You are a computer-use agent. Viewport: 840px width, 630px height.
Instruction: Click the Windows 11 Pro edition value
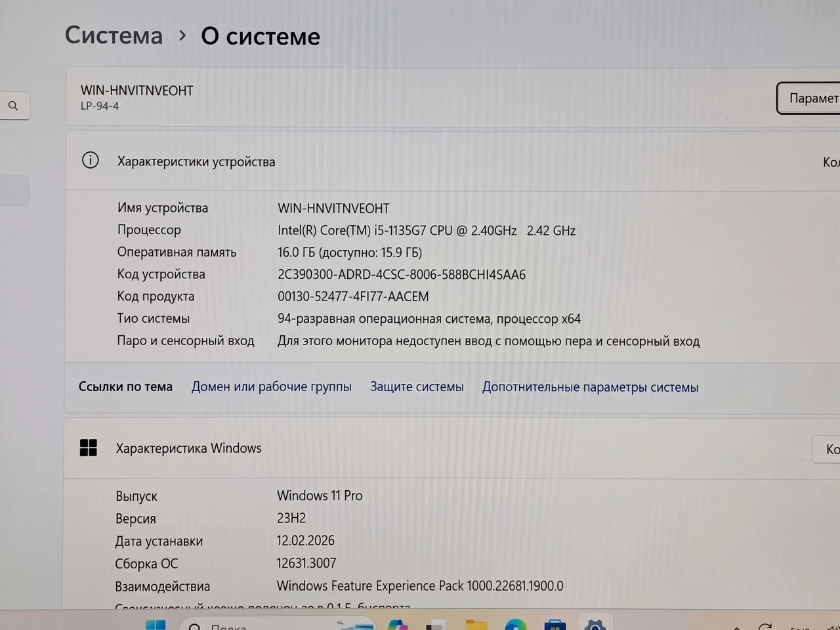tap(320, 495)
